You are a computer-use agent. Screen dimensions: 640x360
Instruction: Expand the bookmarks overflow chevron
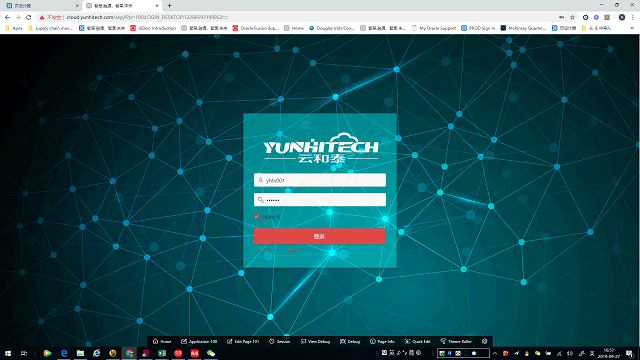pos(632,28)
